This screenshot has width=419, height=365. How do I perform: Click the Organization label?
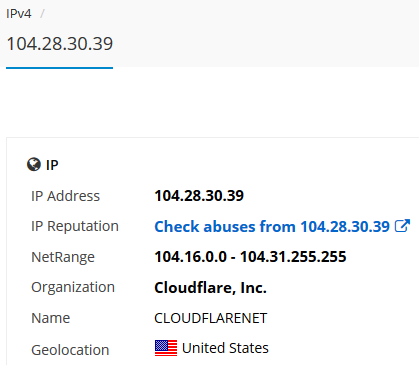click(73, 287)
